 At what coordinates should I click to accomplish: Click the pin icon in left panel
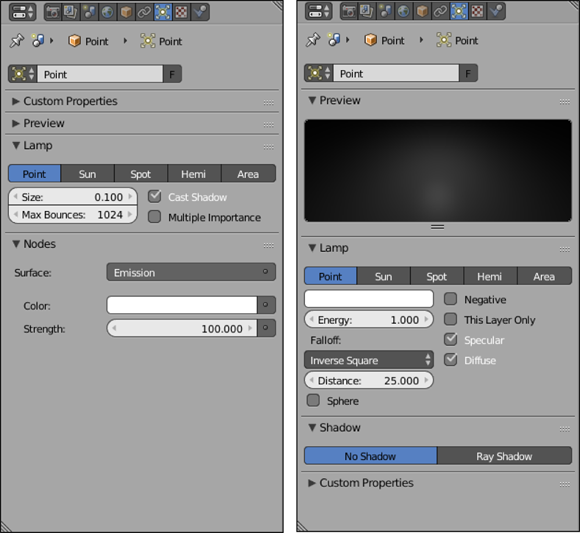17,41
